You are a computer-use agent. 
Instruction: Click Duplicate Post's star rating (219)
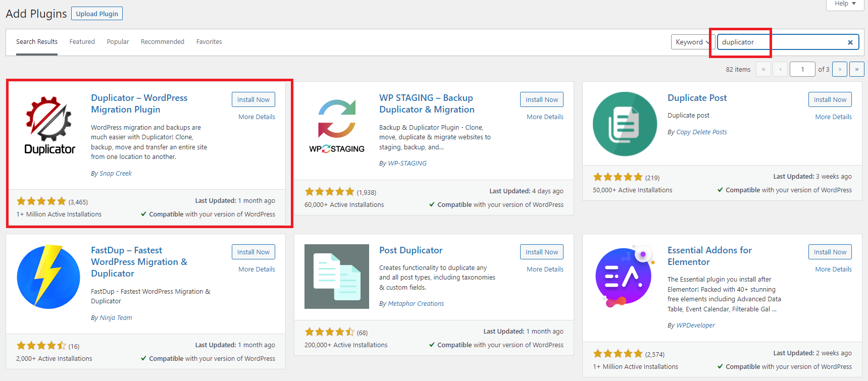tap(618, 177)
